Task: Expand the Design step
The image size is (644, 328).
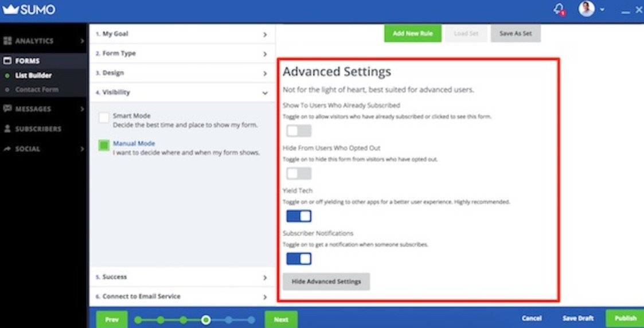Action: (182, 73)
